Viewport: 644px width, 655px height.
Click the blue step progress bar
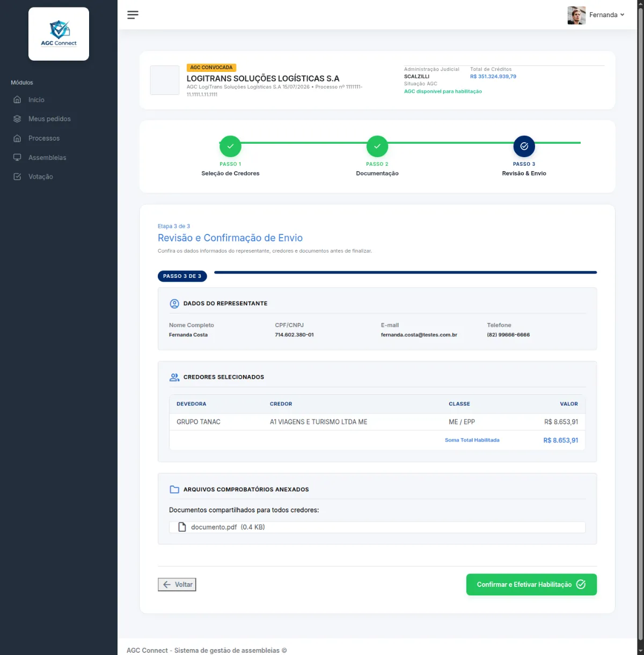click(x=405, y=273)
